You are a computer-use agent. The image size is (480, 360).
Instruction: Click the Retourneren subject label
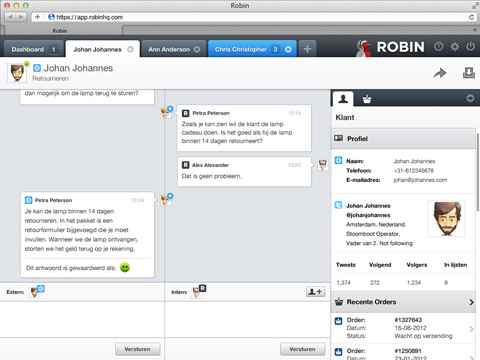50,78
